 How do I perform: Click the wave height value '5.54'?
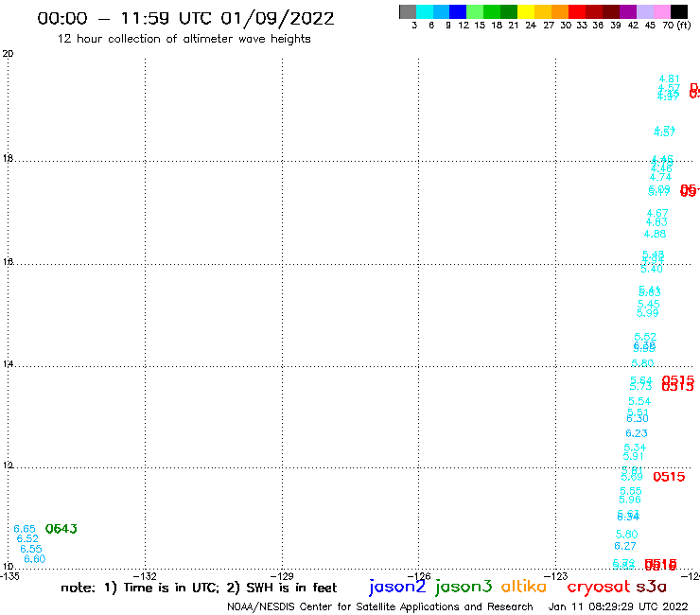tap(639, 401)
